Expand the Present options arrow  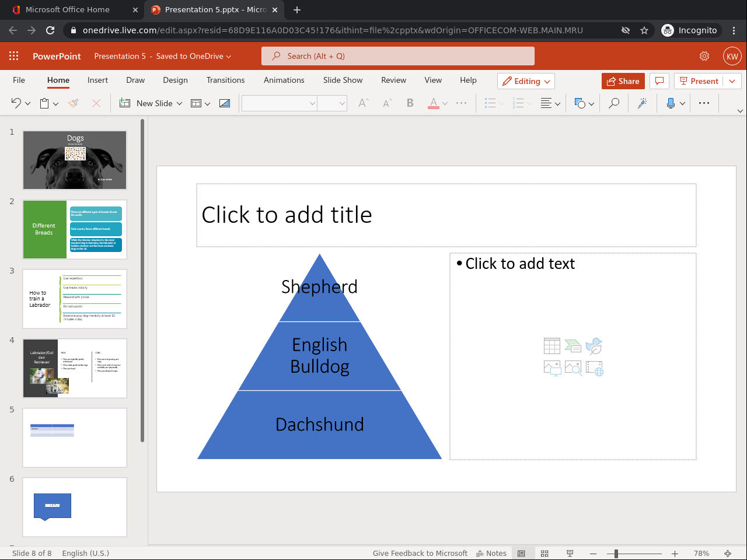[732, 81]
